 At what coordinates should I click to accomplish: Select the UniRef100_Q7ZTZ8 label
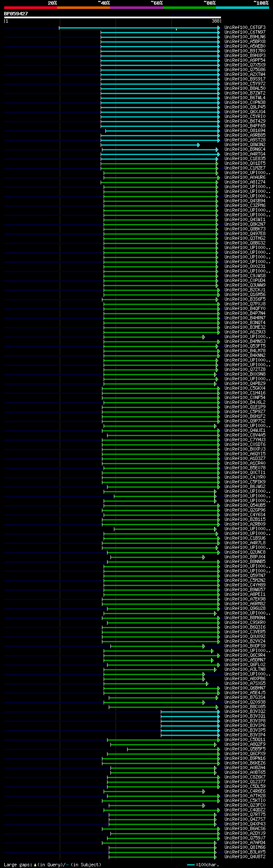pyautogui.click(x=245, y=370)
